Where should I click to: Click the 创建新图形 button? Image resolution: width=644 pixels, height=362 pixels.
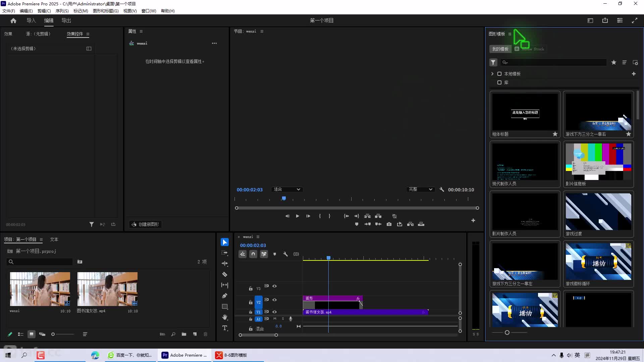145,224
